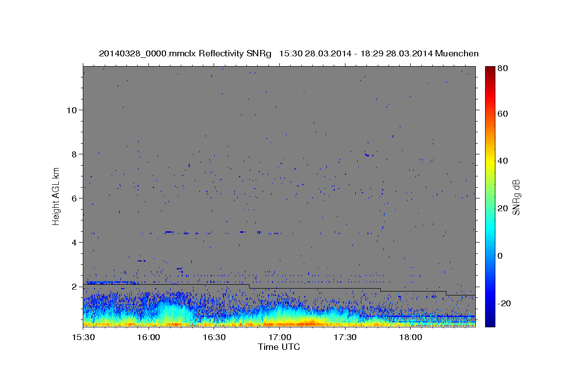588x392 pixels.
Task: Click the 'Time UTC' axis label
Action: click(x=279, y=347)
